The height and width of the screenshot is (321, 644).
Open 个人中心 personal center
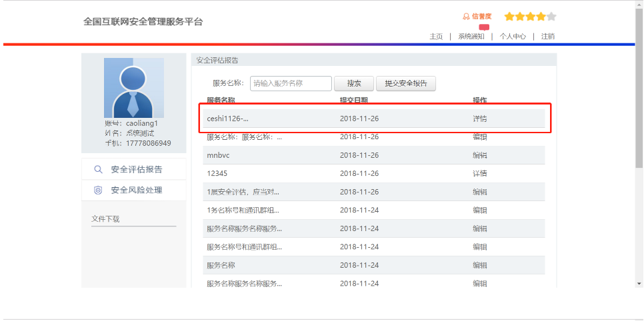point(513,36)
